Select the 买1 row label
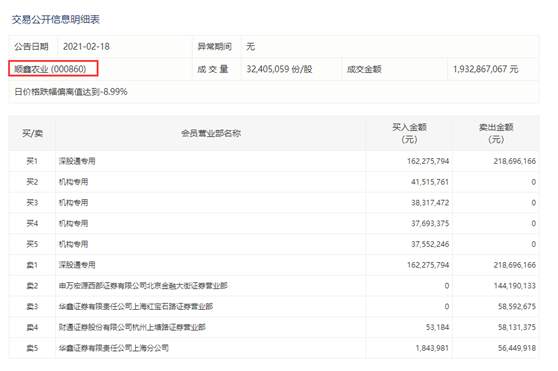Image resolution: width=558 pixels, height=371 pixels. [x=32, y=161]
